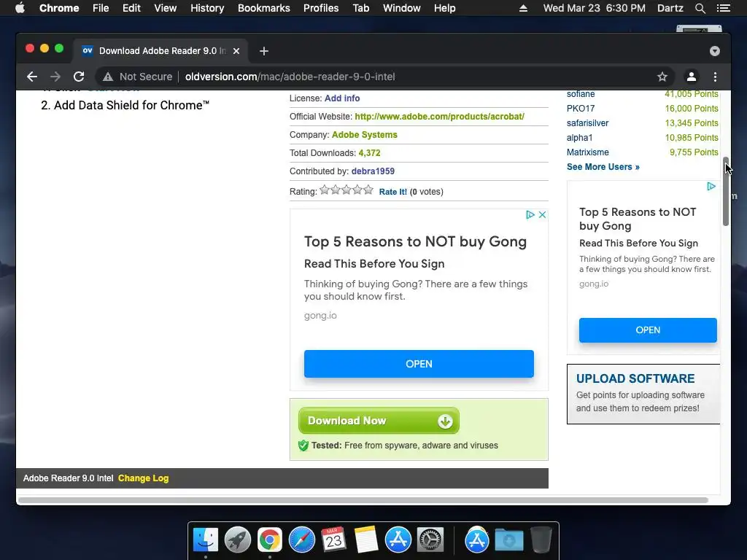Open Spotlight search in menu bar
The width and height of the screenshot is (747, 560).
(x=700, y=8)
